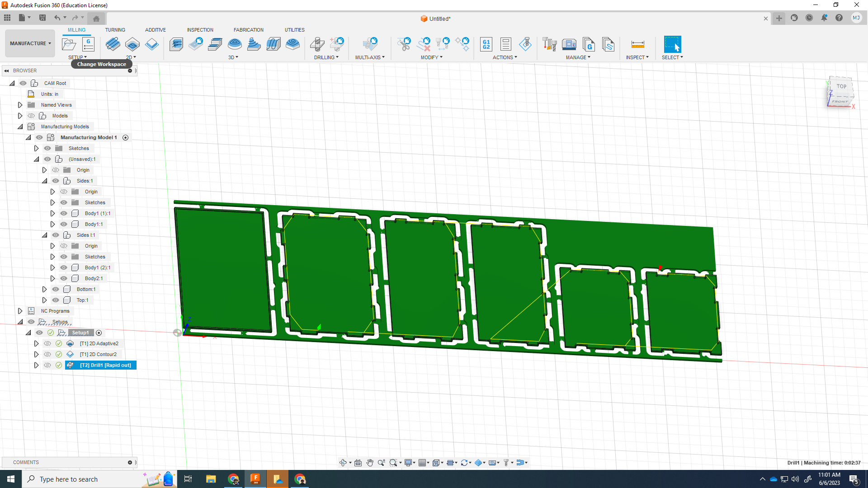Viewport: 868px width, 488px height.
Task: Click the view orientation cube TOP face
Action: (x=841, y=86)
